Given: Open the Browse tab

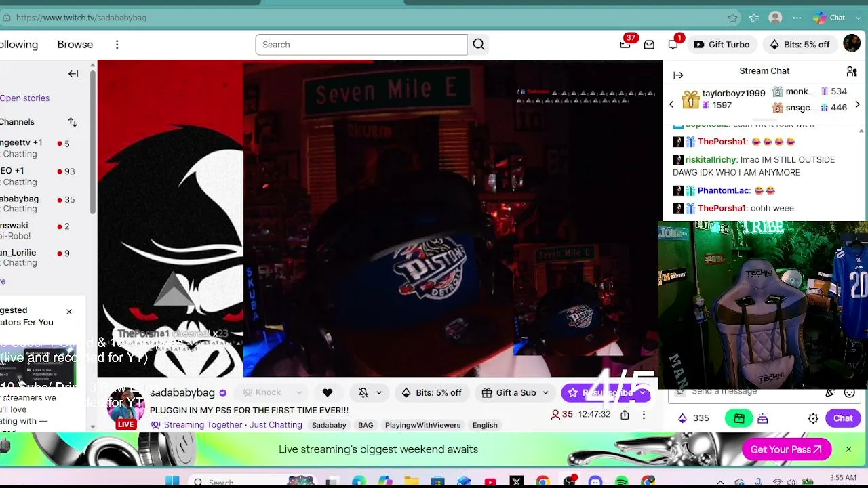Looking at the screenshot, I should [75, 45].
